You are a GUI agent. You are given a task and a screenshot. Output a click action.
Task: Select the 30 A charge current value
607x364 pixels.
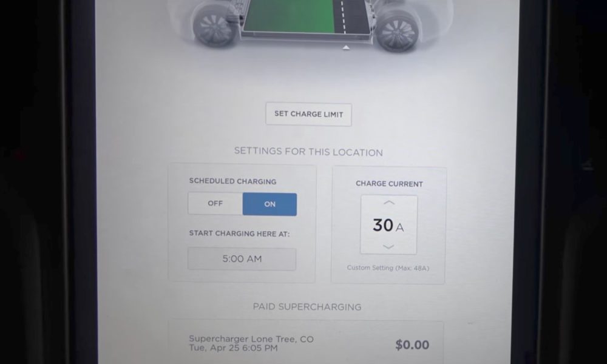pyautogui.click(x=388, y=224)
